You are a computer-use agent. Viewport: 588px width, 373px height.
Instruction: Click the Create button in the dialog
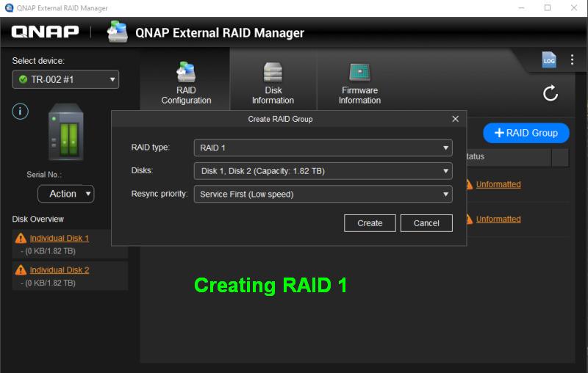coord(370,223)
